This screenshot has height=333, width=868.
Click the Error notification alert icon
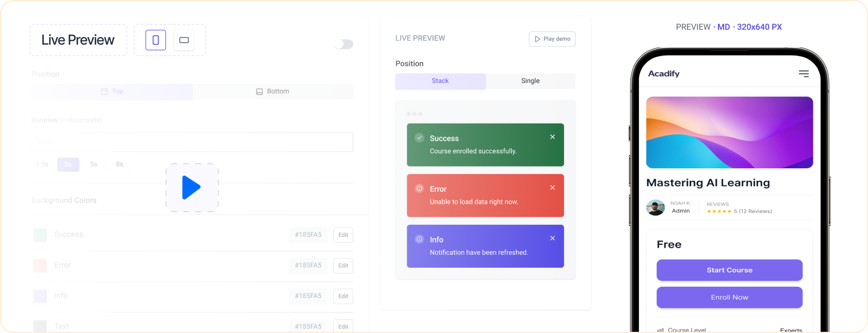[419, 188]
